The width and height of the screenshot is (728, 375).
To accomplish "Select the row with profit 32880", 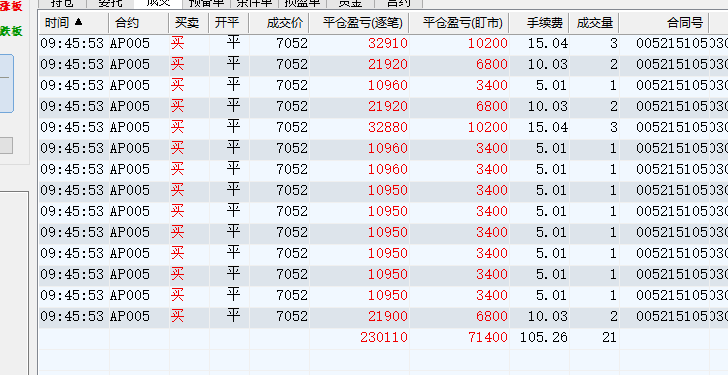I will tap(383, 127).
